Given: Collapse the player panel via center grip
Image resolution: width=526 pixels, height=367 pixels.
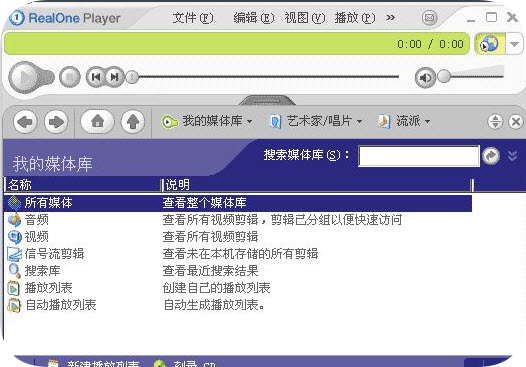Looking at the screenshot, I should coord(267,100).
